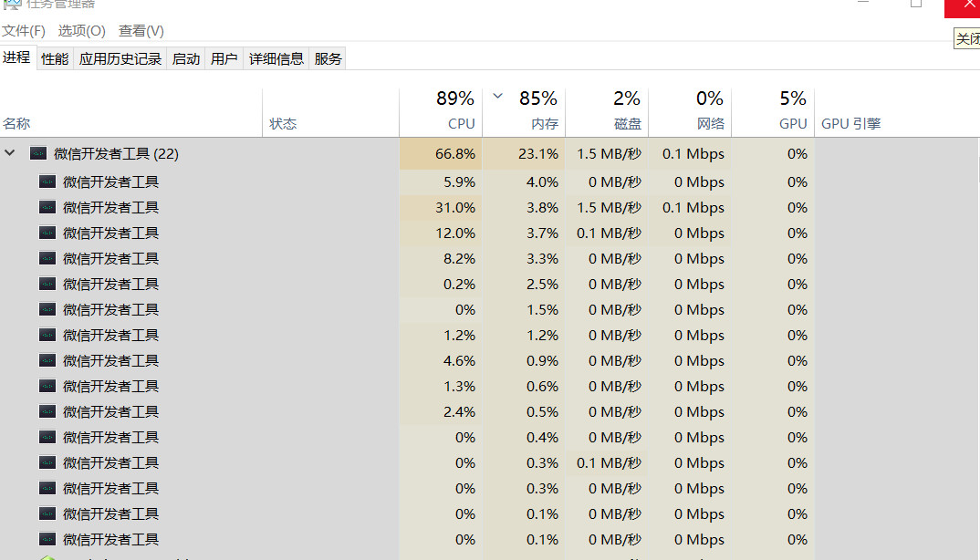Click the icon of the process using 1.3% CPU
Viewport: 980px width, 560px height.
47,386
